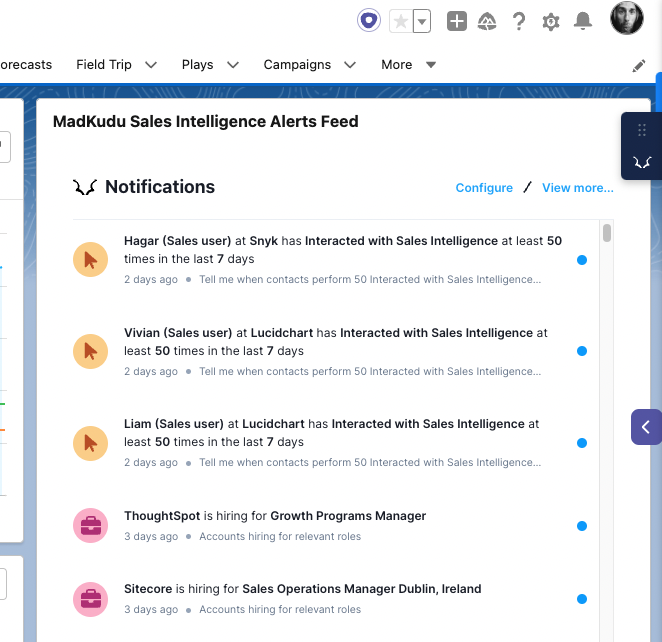
Task: Open ThoughtSpot hiring Growth Programs Manager alert
Action: click(275, 516)
